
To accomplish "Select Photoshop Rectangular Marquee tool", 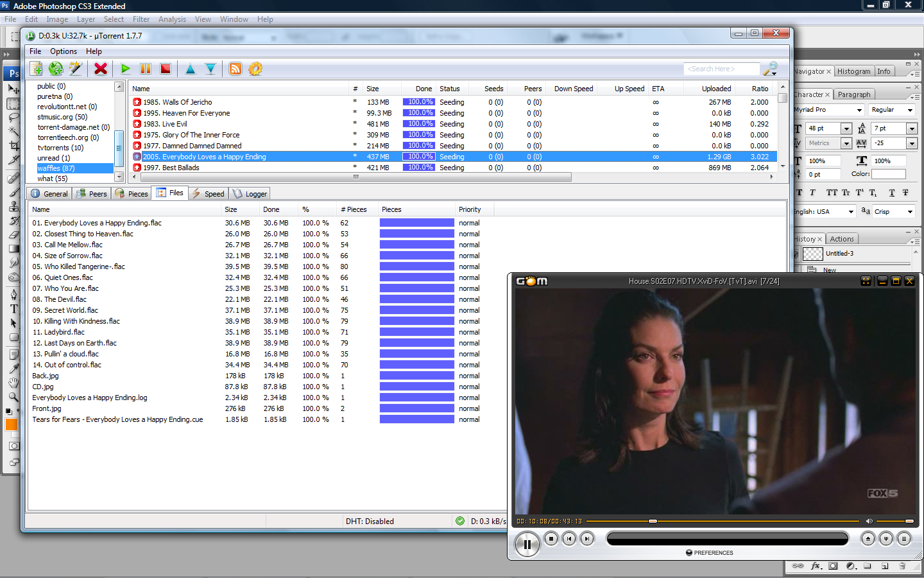I will coord(13,103).
